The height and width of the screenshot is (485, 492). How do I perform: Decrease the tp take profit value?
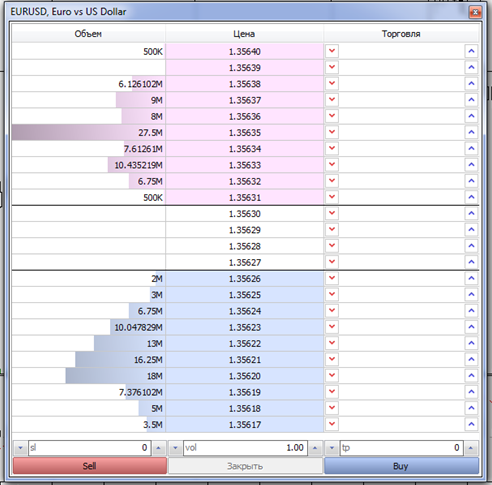point(332,448)
